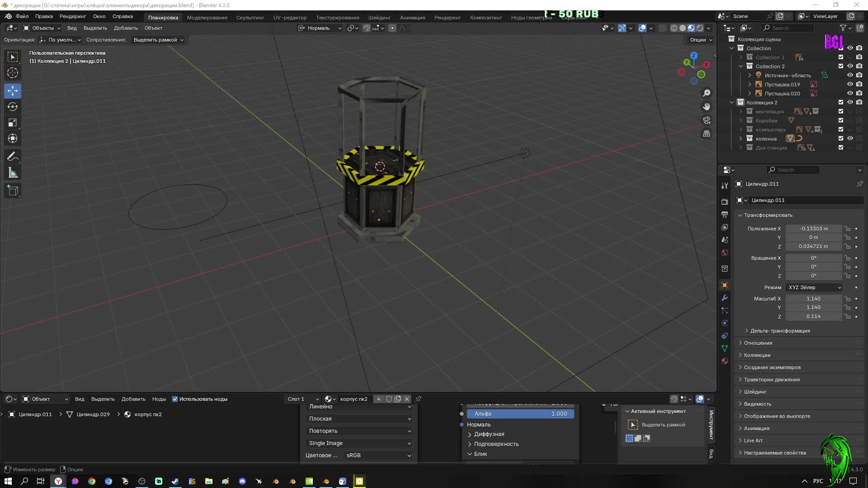Click the Опции button in viewport

coord(701,40)
